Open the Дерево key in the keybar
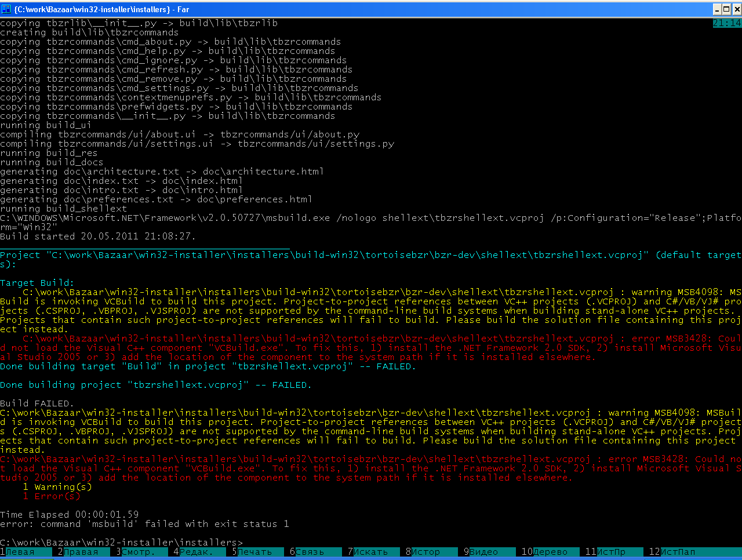 tap(550, 552)
